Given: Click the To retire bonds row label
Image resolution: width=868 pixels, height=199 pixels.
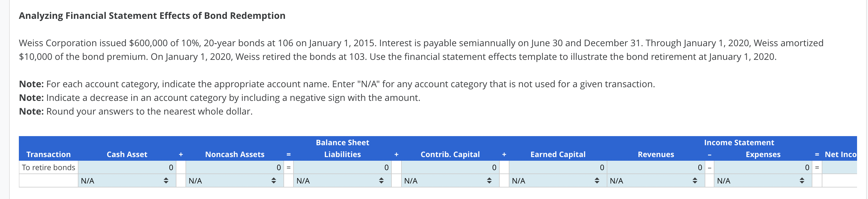Looking at the screenshot, I should click(49, 167).
